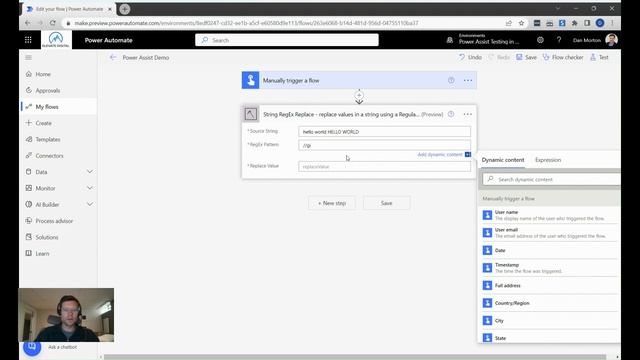Insert a step using the plus connector
Screen dimensions: 640x360
click(359, 96)
